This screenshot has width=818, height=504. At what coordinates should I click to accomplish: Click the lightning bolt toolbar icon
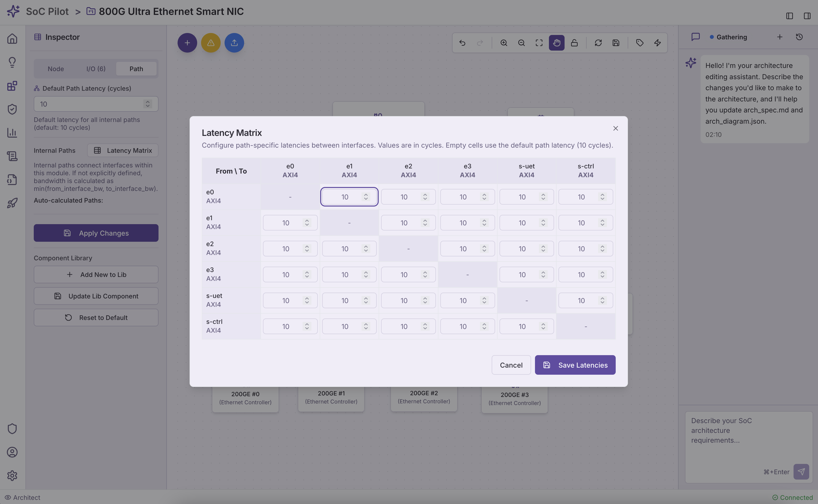pyautogui.click(x=658, y=43)
